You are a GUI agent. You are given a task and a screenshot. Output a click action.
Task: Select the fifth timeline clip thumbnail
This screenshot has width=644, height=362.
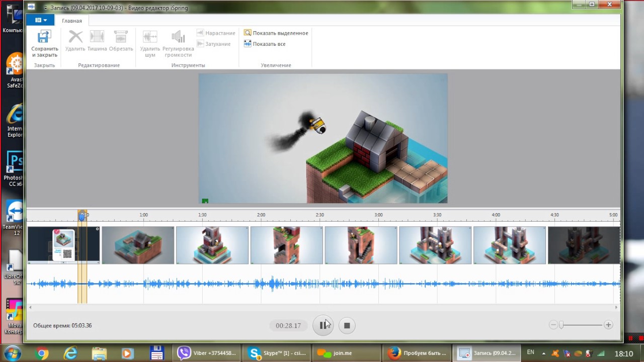361,245
